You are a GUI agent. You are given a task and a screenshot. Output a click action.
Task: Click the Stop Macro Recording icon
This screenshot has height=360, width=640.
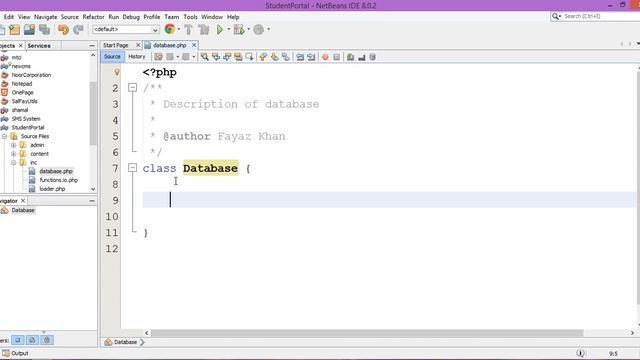coord(336,57)
